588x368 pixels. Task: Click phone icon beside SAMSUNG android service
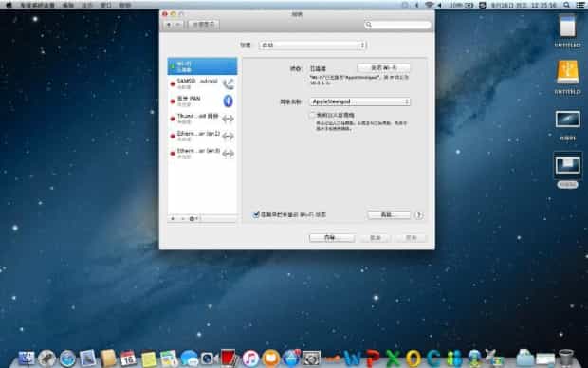[x=228, y=83]
